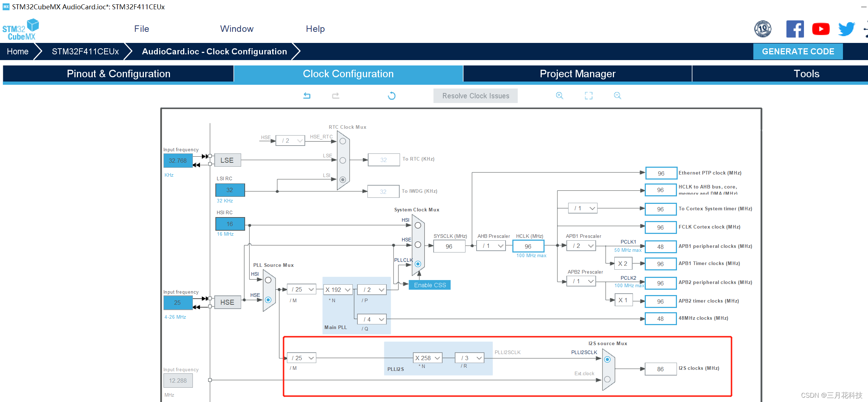The image size is (868, 402).
Task: Zoom in on the clock diagram
Action: [559, 95]
